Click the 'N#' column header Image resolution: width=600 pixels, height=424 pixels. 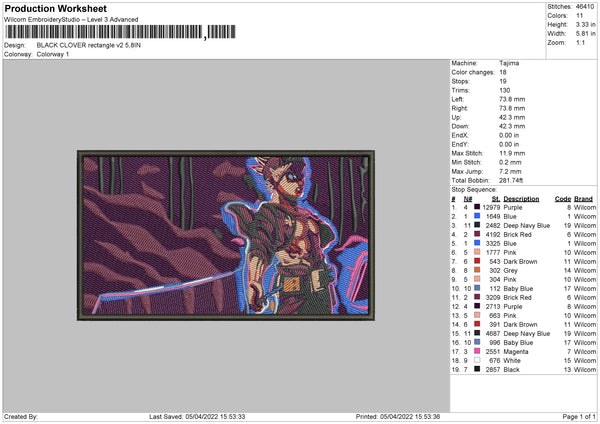[468, 199]
